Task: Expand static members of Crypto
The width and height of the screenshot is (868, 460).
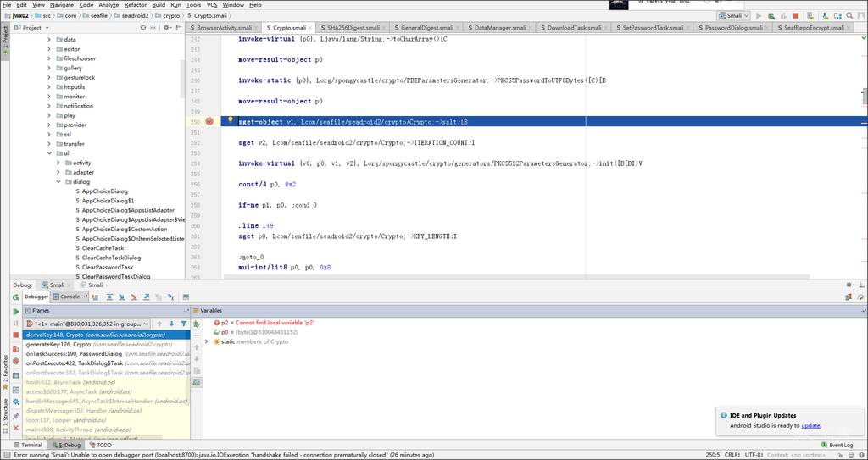Action: click(206, 341)
